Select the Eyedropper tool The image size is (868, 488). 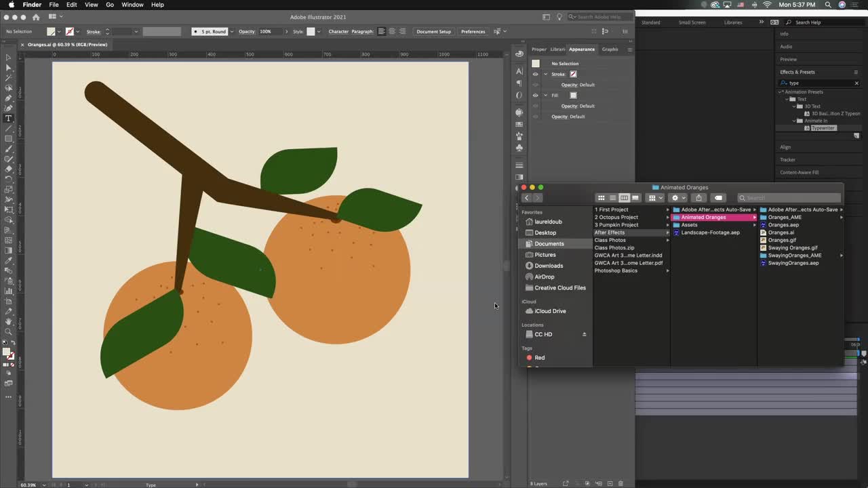pyautogui.click(x=8, y=260)
